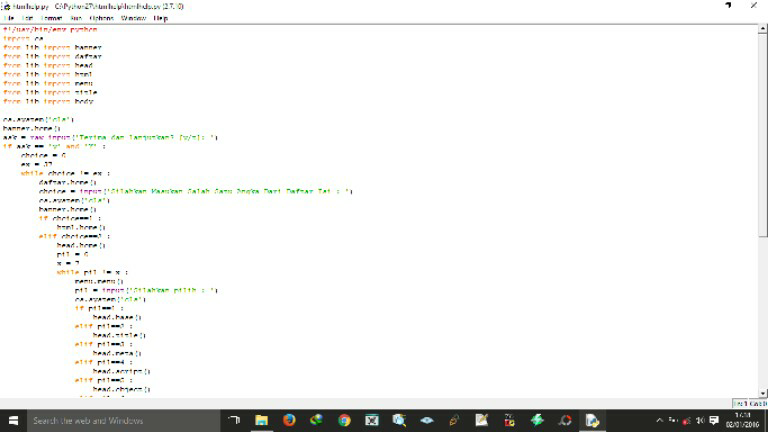Open the Window menu
768x432 pixels.
133,18
